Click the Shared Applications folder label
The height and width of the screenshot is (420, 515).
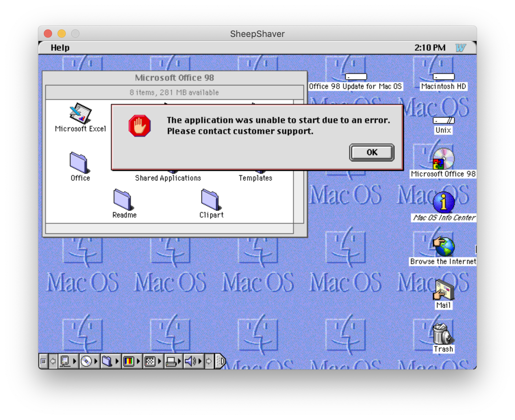tap(168, 178)
